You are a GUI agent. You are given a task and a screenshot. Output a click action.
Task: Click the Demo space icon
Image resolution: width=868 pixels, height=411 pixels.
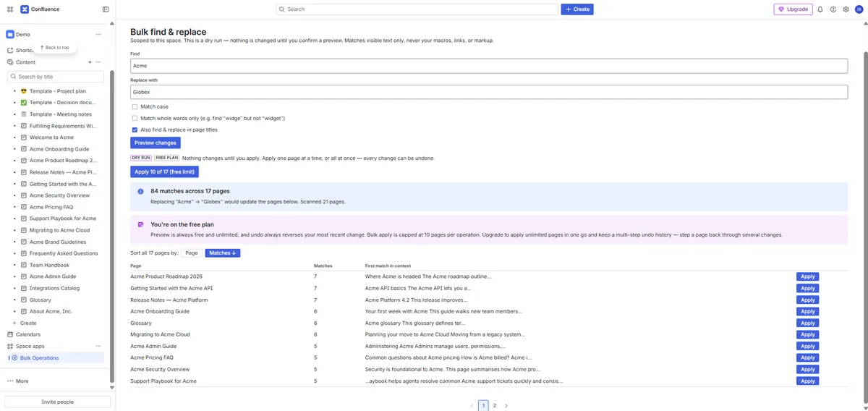(x=10, y=34)
